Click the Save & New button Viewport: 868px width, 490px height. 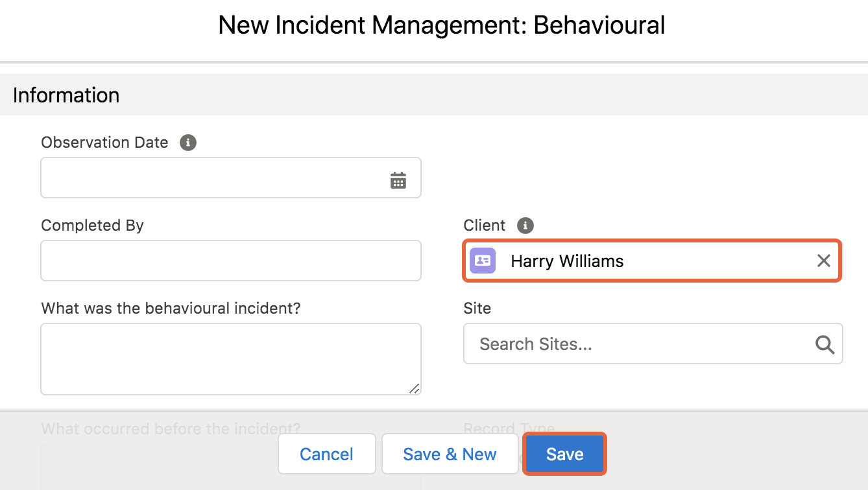pyautogui.click(x=450, y=454)
